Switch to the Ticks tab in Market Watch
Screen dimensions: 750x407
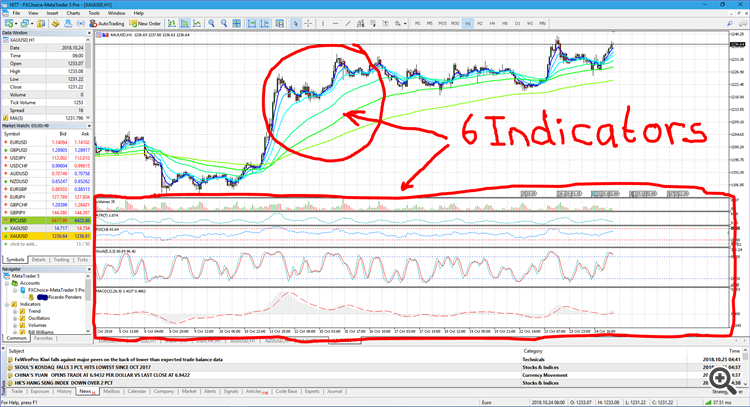pyautogui.click(x=83, y=260)
